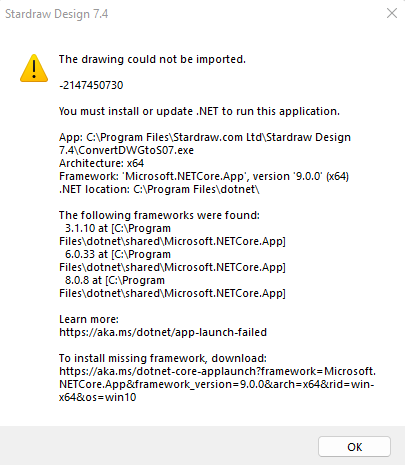Close the Stardraw Design 7.4 dialog
This screenshot has height=465, width=405.
point(392,13)
